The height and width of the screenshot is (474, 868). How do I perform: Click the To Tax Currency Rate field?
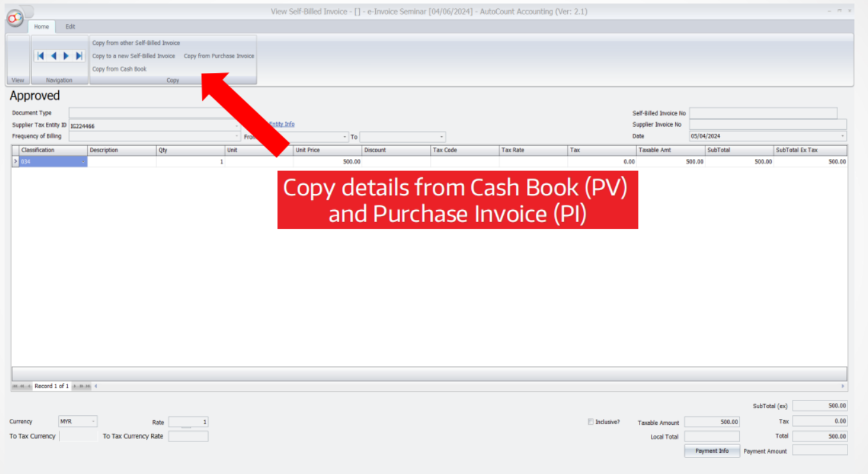click(x=188, y=436)
